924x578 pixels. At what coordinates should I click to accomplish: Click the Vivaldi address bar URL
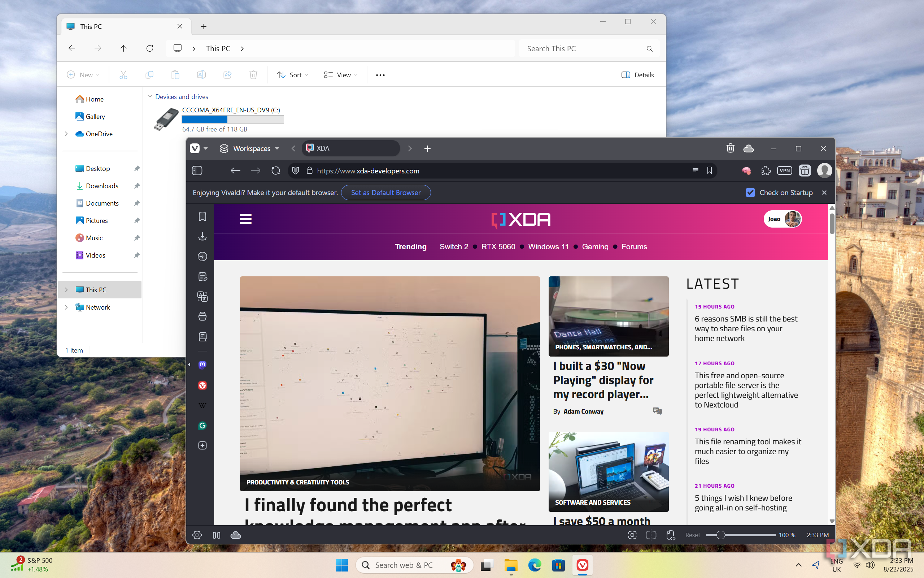pyautogui.click(x=368, y=171)
